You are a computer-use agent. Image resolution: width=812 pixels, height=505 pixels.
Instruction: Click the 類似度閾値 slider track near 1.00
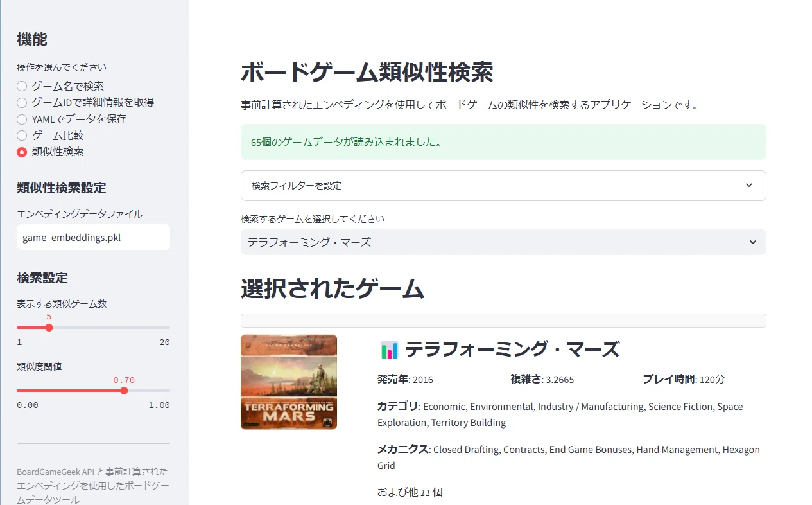[165, 391]
